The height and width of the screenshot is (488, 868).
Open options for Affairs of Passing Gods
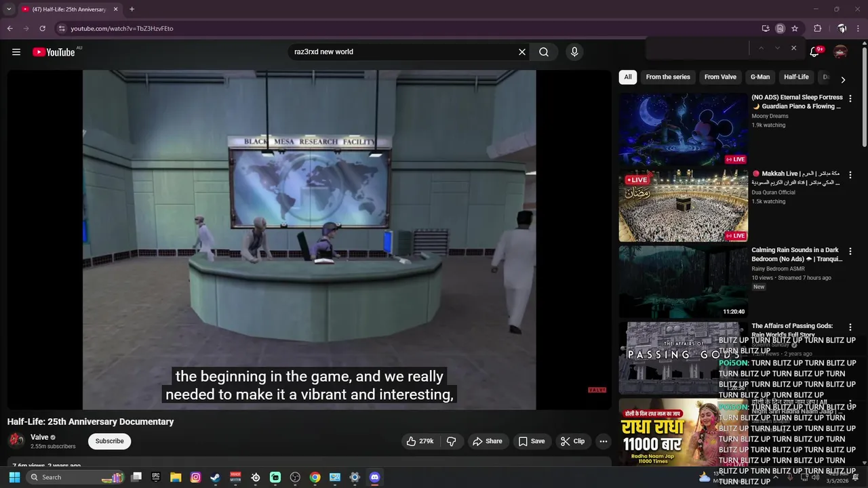click(x=850, y=327)
